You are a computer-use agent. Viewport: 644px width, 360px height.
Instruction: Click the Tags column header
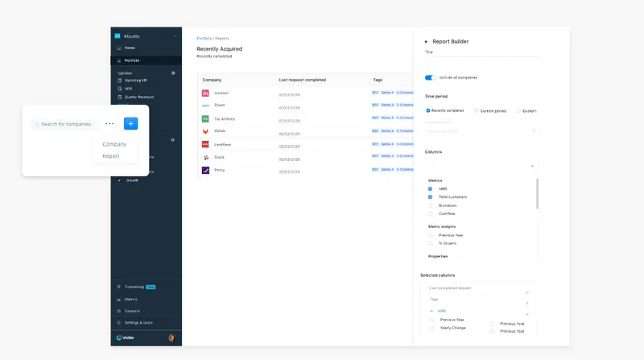click(378, 81)
